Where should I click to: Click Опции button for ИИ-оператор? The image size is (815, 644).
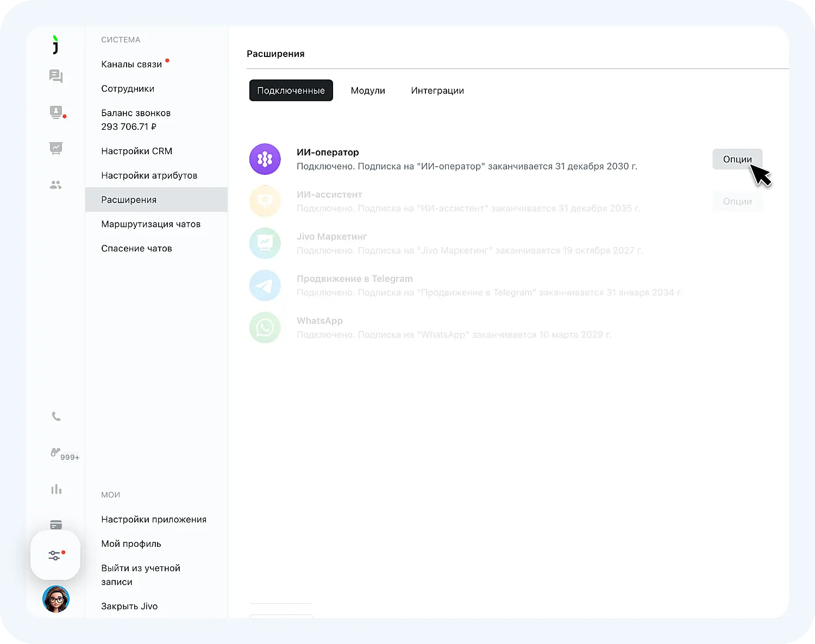[x=737, y=159]
